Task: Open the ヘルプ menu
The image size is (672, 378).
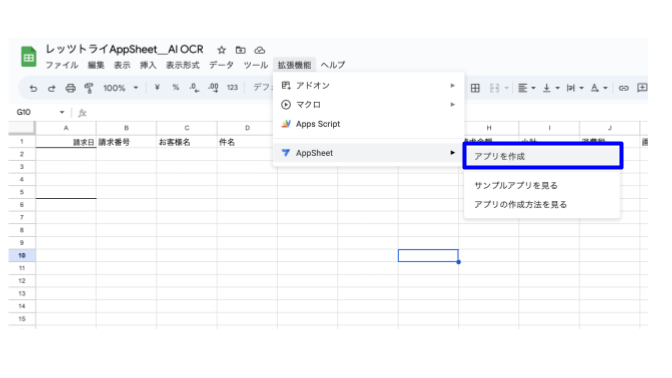Action: pyautogui.click(x=333, y=65)
